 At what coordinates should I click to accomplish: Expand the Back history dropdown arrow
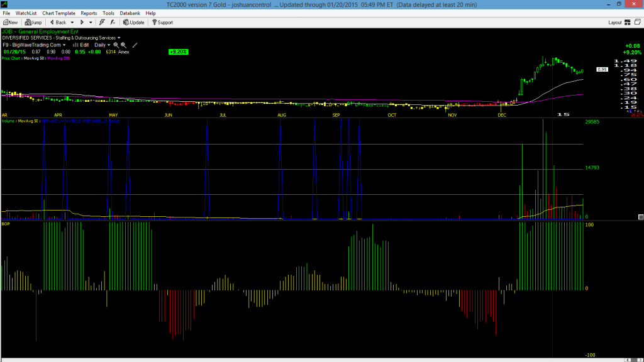[x=72, y=23]
